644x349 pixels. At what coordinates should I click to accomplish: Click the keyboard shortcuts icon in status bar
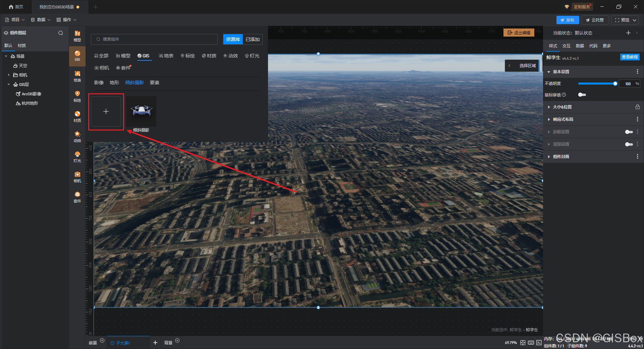pos(531,343)
